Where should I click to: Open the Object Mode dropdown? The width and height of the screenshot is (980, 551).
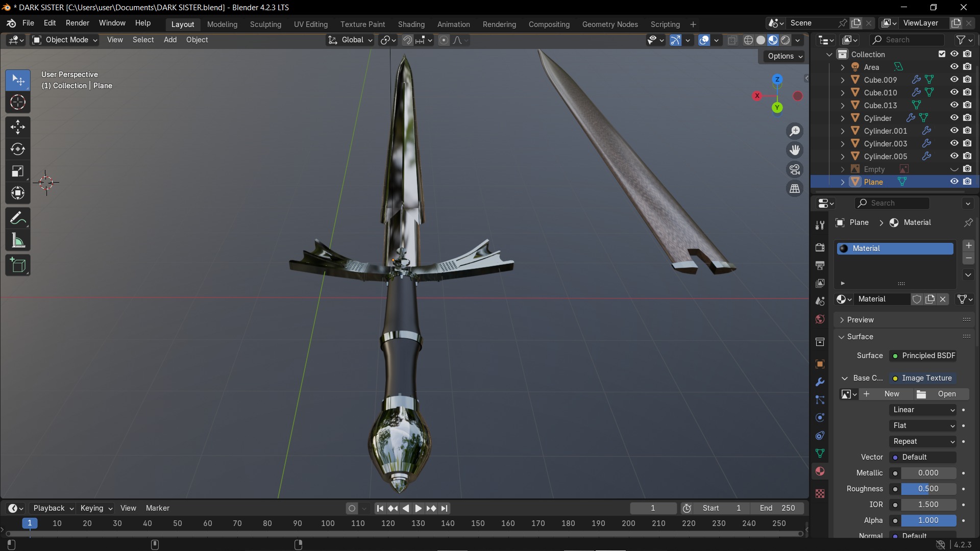(x=65, y=40)
